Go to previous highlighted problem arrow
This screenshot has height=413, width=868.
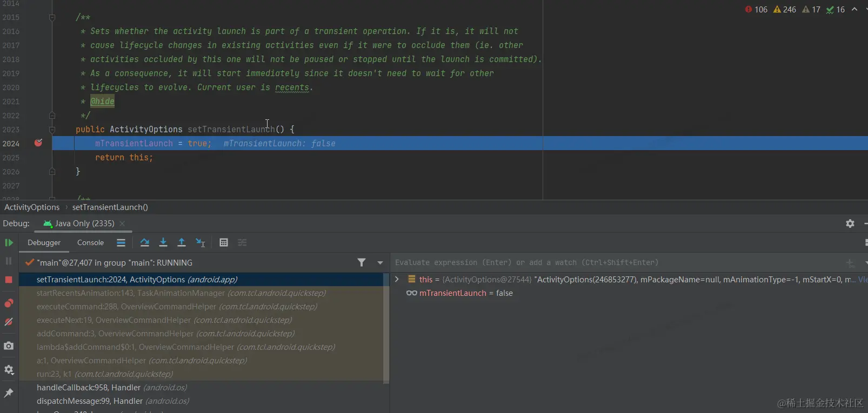854,9
